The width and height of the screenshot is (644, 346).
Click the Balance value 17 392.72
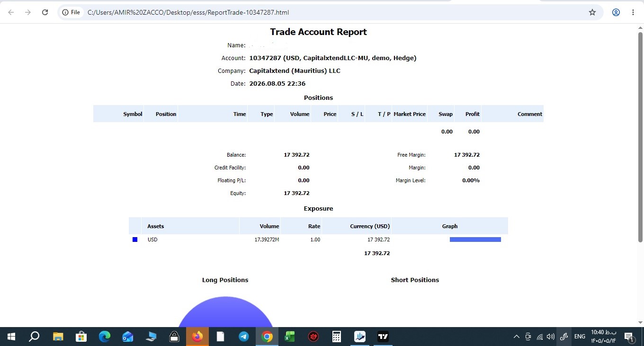[x=296, y=155]
